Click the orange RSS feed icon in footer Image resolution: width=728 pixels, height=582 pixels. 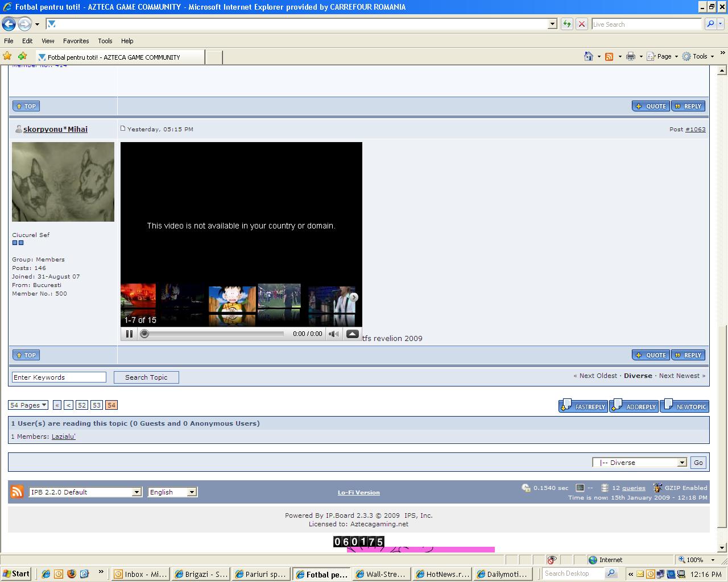[17, 492]
